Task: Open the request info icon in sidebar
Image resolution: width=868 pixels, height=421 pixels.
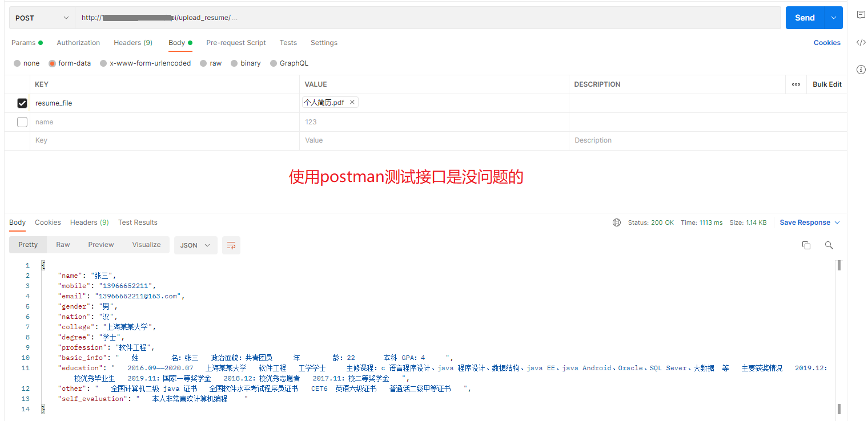Action: (861, 70)
